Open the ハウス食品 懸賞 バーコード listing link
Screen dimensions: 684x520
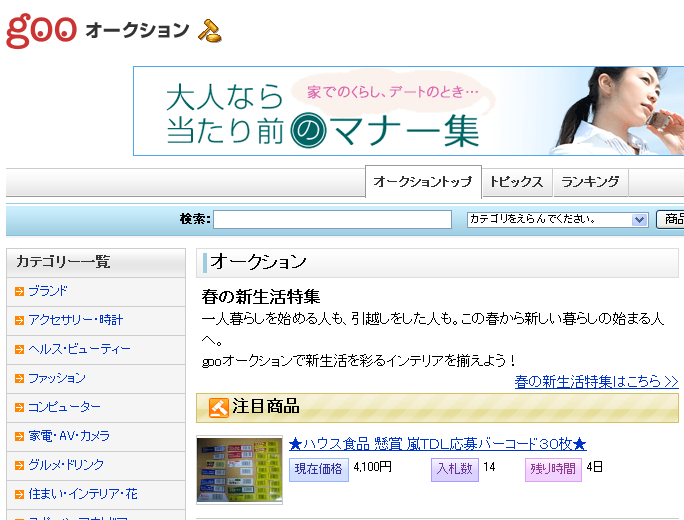point(437,444)
